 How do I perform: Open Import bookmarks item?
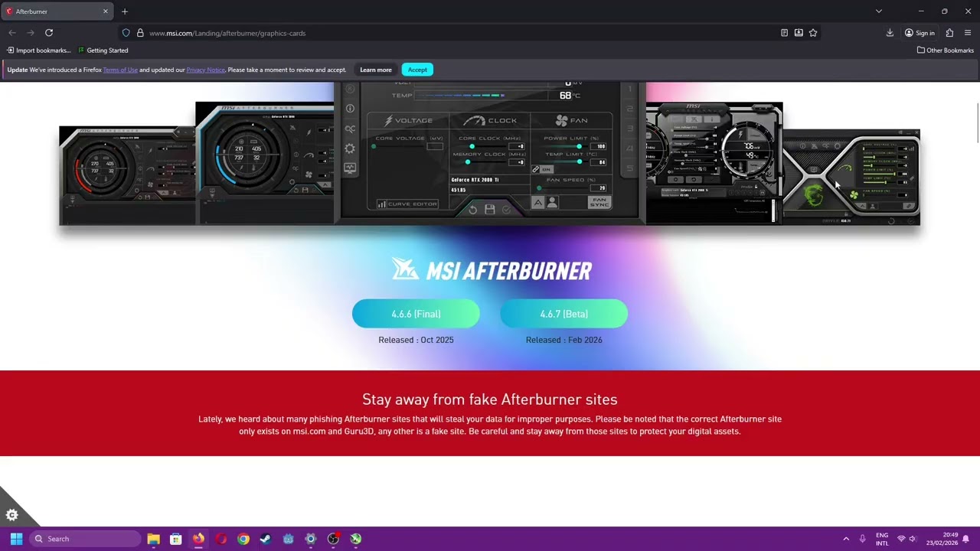[38, 51]
